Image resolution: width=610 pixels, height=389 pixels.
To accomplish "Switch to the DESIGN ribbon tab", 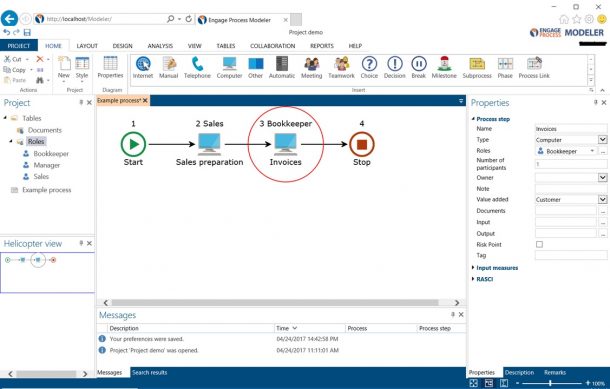I will [123, 46].
